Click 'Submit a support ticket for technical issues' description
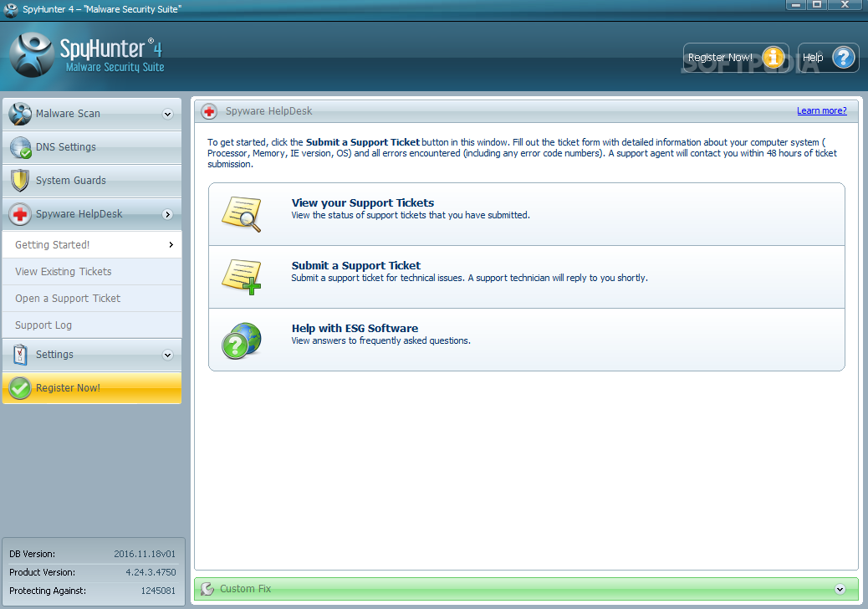Viewport: 868px width, 609px height. pos(469,278)
